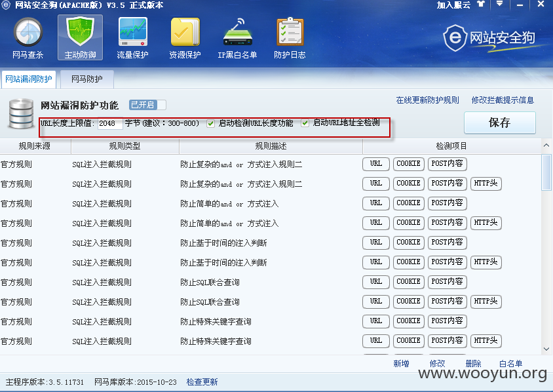Screen dimensions: 553x392
Task: Open the 白名单 link
Action: (x=510, y=364)
